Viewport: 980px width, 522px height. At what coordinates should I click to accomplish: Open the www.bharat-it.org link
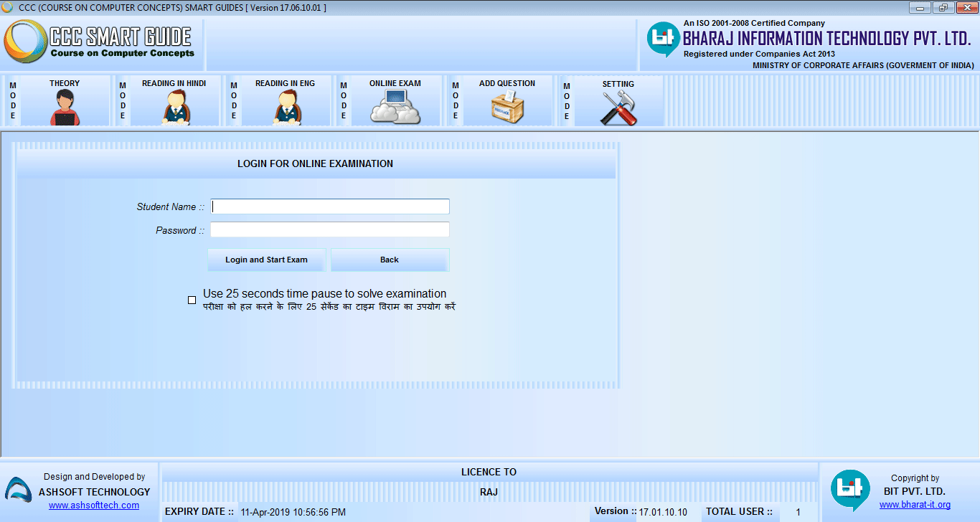coord(915,505)
